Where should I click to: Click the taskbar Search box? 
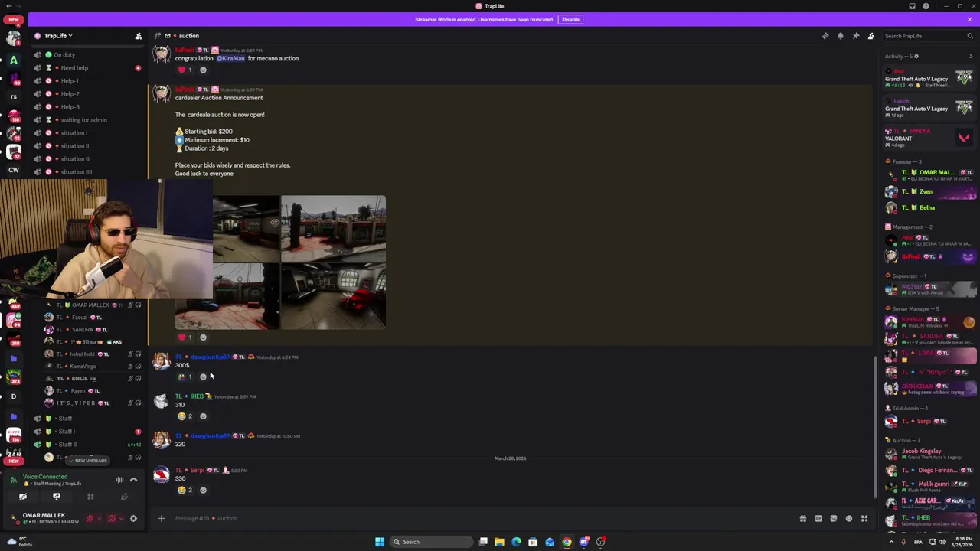(x=431, y=542)
